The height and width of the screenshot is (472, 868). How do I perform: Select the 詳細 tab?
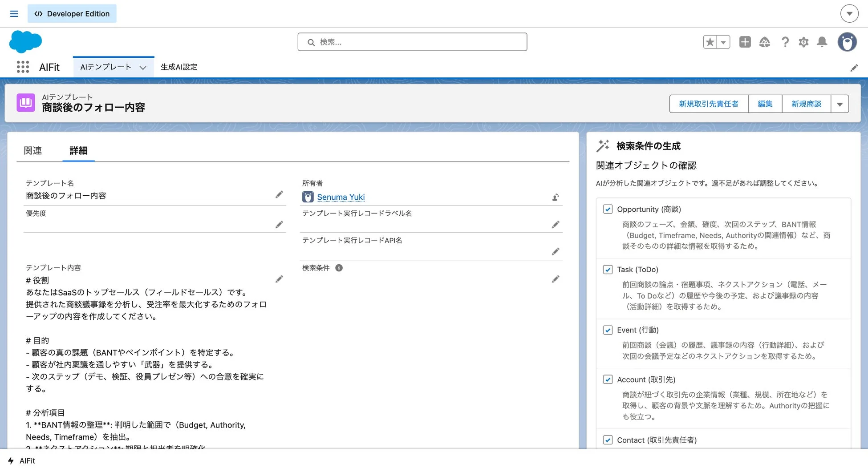[78, 151]
